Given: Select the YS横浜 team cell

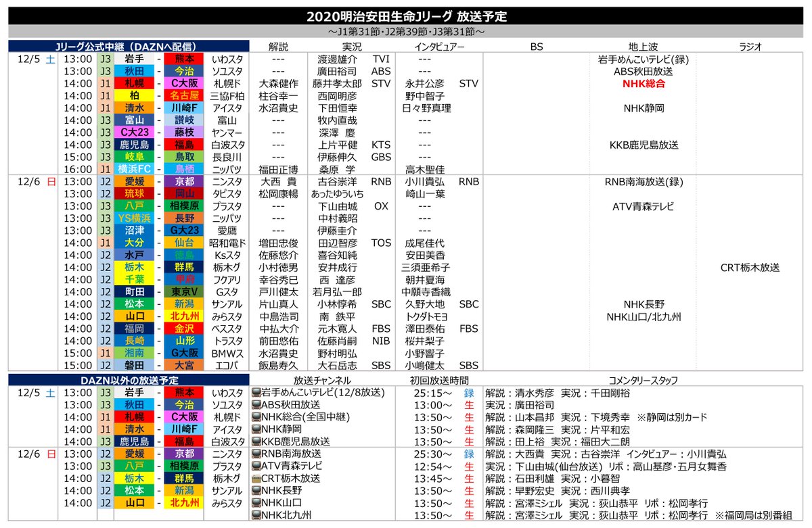Looking at the screenshot, I should (135, 218).
